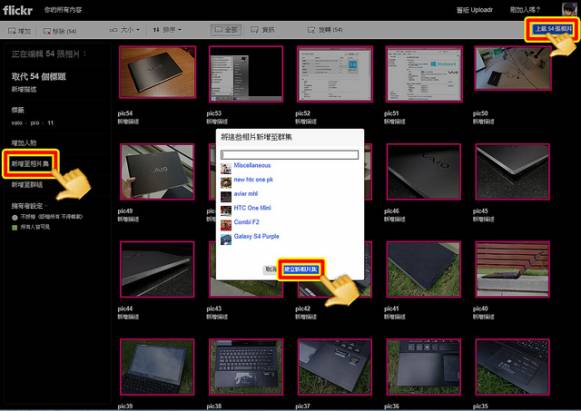The height and width of the screenshot is (411, 581).
Task: Click create new album button in dialog
Action: tap(301, 269)
